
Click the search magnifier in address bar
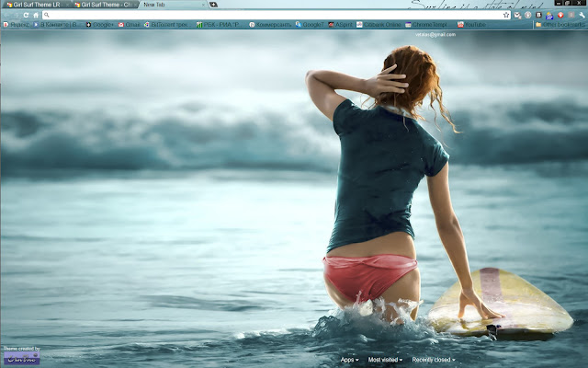(47, 15)
